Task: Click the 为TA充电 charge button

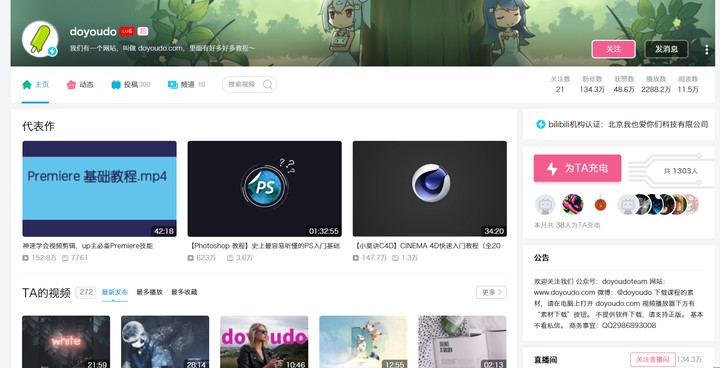Action: coord(577,168)
